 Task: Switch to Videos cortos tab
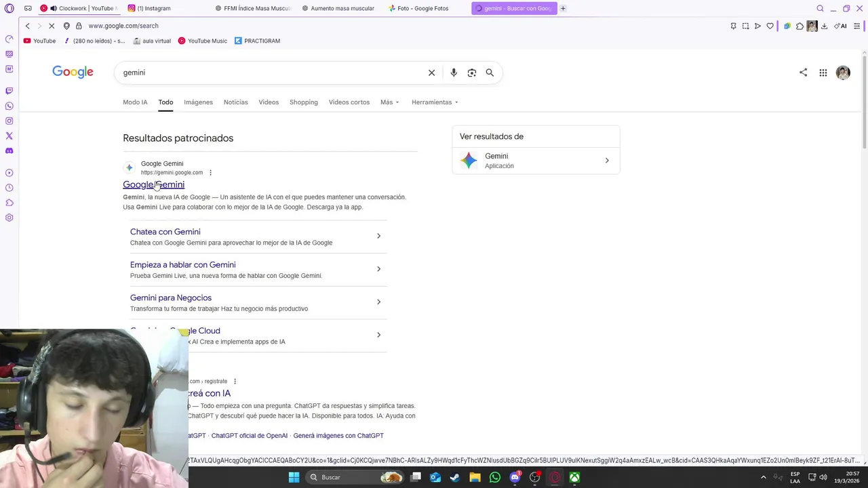(x=349, y=102)
